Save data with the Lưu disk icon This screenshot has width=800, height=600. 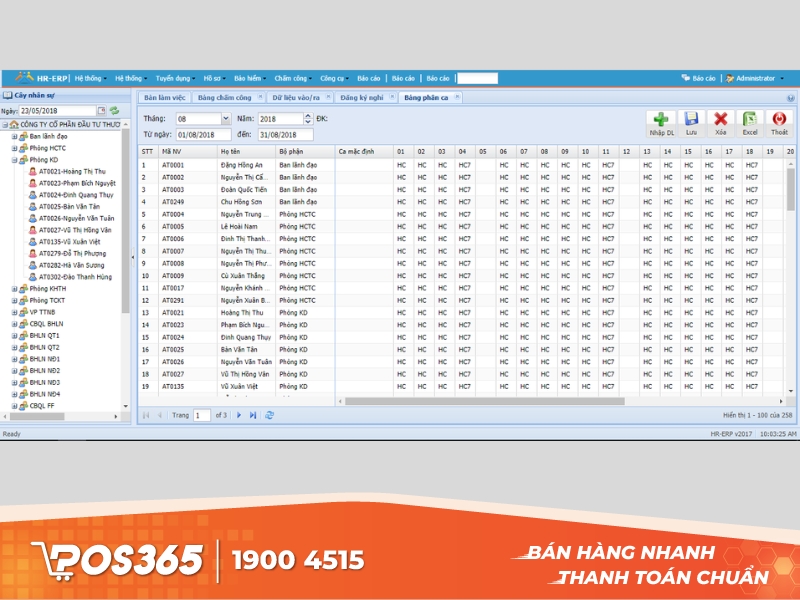tap(691, 120)
